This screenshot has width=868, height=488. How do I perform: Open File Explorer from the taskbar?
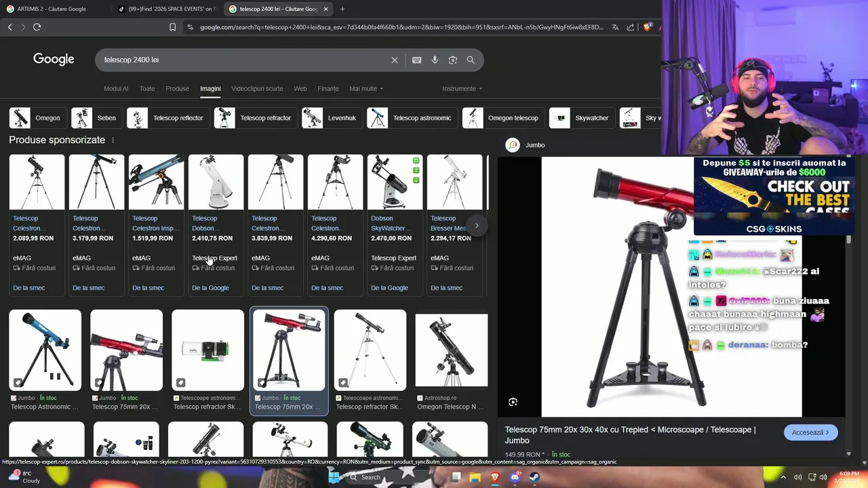pos(475,477)
